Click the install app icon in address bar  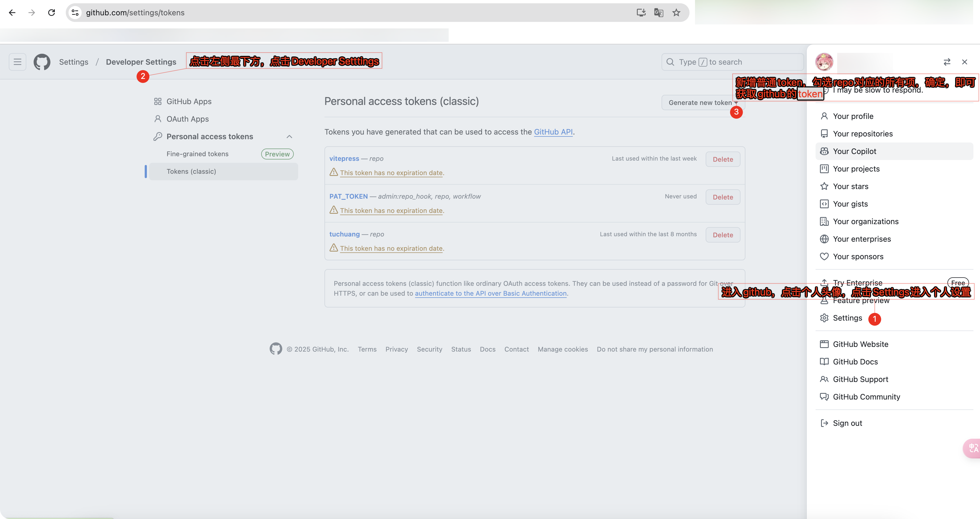click(641, 13)
